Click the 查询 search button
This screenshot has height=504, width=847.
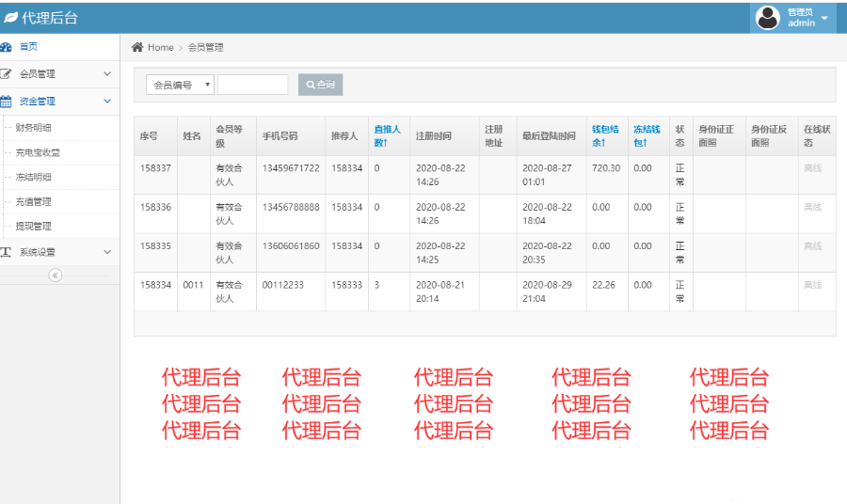320,85
